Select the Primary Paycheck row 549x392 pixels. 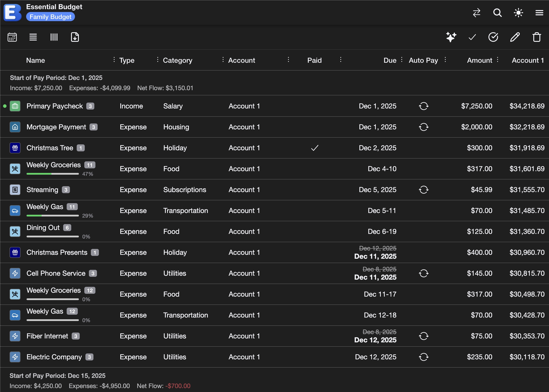55,106
